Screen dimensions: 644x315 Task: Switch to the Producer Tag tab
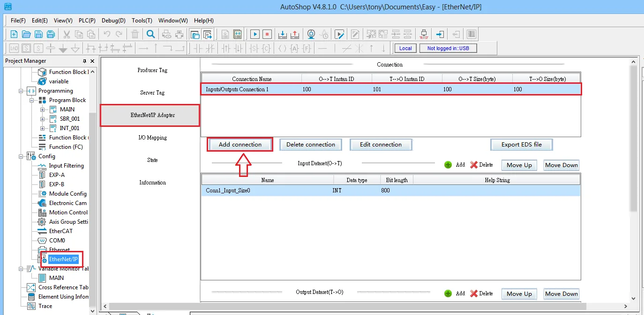pyautogui.click(x=152, y=70)
